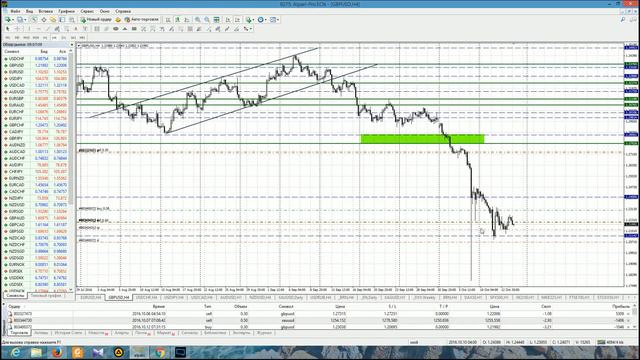Viewport: 640px width, 360px height.
Task: Open Эксперты terminal tab
Action: tap(241, 333)
